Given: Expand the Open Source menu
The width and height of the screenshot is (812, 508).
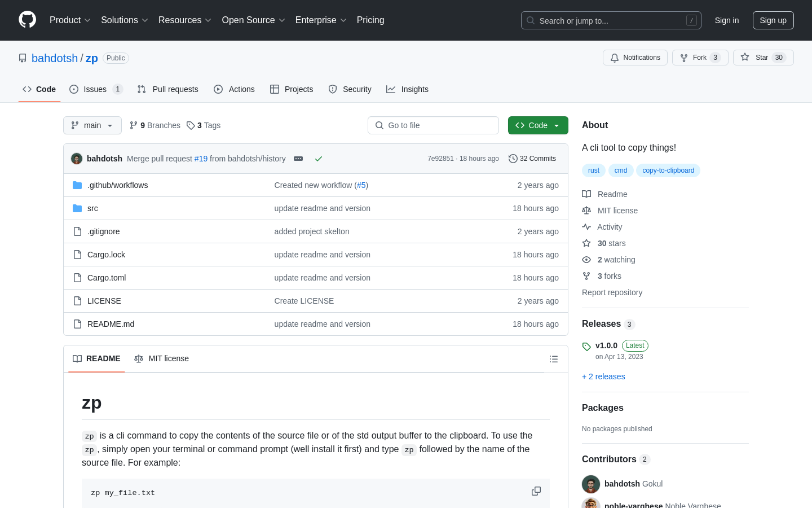Looking at the screenshot, I should click(x=254, y=20).
